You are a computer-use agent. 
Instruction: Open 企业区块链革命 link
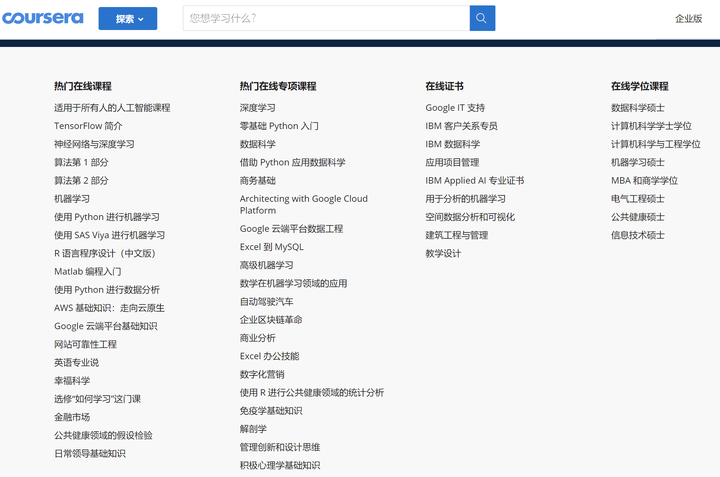271,320
